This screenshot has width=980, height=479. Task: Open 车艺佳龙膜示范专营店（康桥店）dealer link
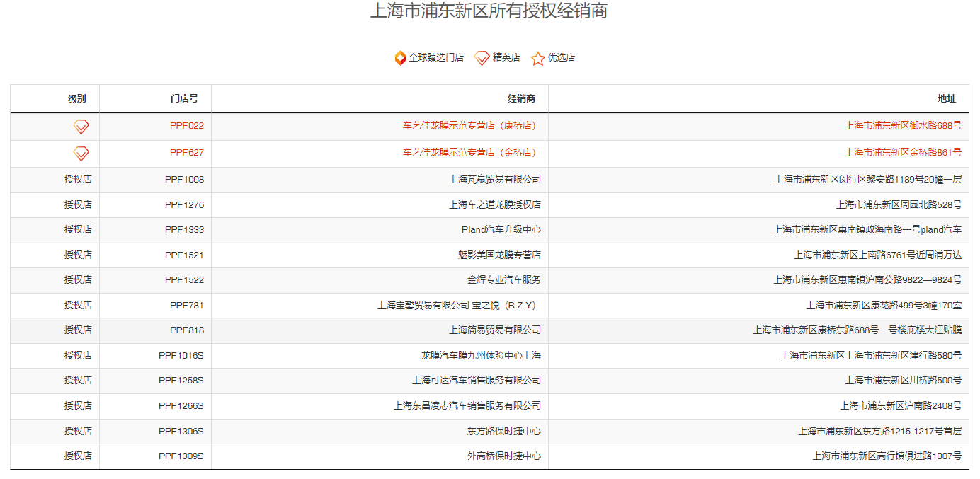tap(471, 126)
